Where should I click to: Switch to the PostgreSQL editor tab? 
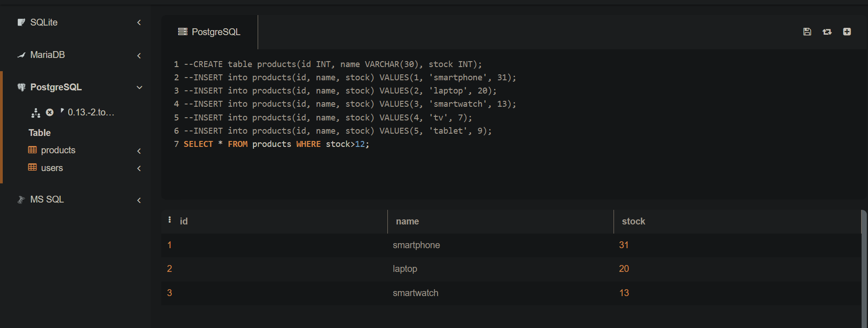[210, 32]
